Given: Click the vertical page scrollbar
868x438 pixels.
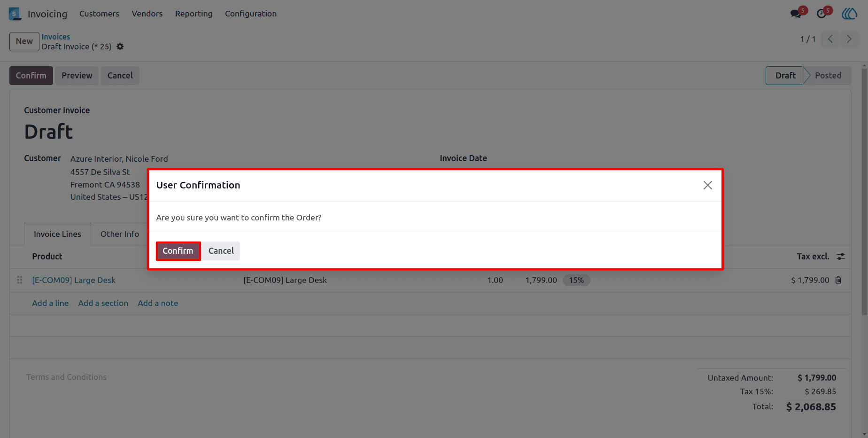Looking at the screenshot, I should click(x=864, y=193).
